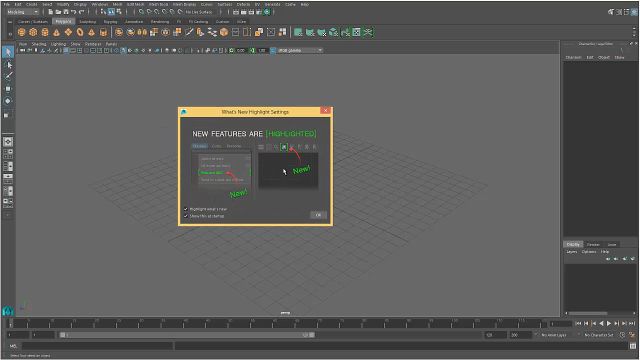Go to end of playback range
This screenshot has height=360, width=640.
point(632,323)
